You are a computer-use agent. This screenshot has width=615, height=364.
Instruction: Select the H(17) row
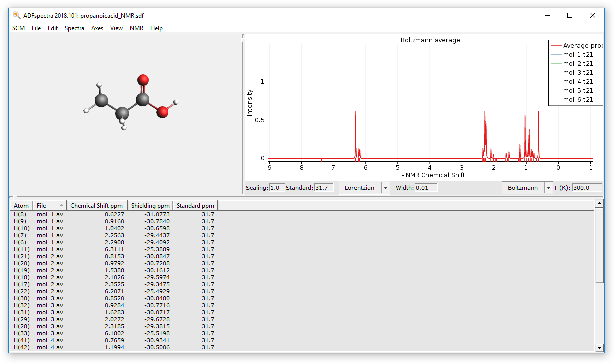point(303,284)
